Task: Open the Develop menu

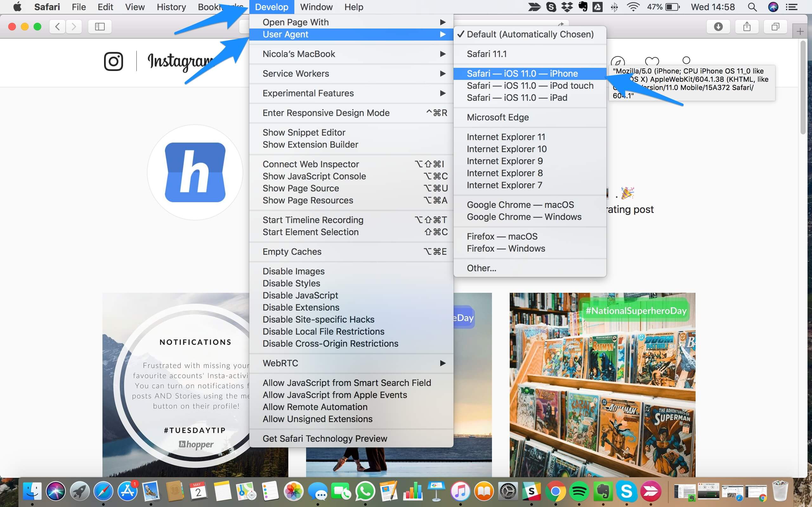Action: (270, 7)
